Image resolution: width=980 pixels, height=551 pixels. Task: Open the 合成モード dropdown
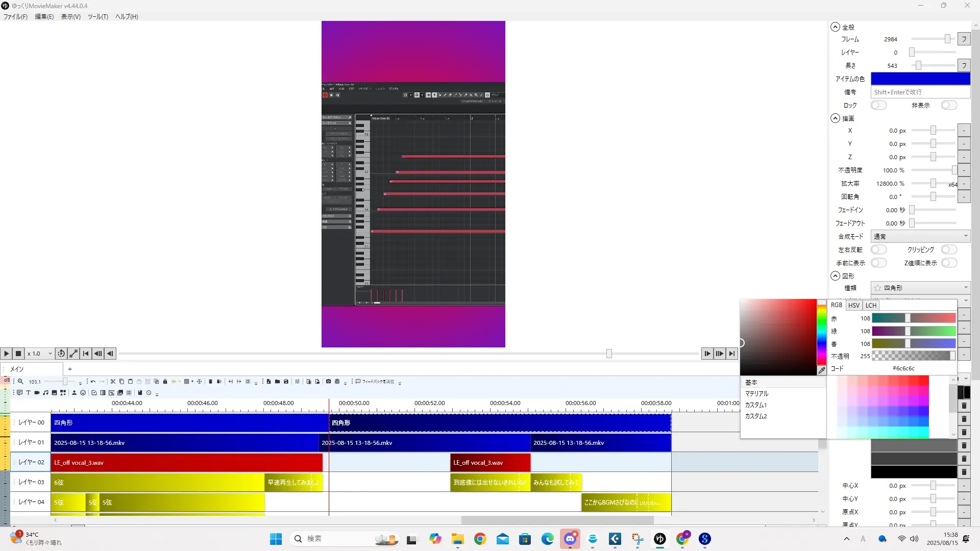click(x=920, y=236)
